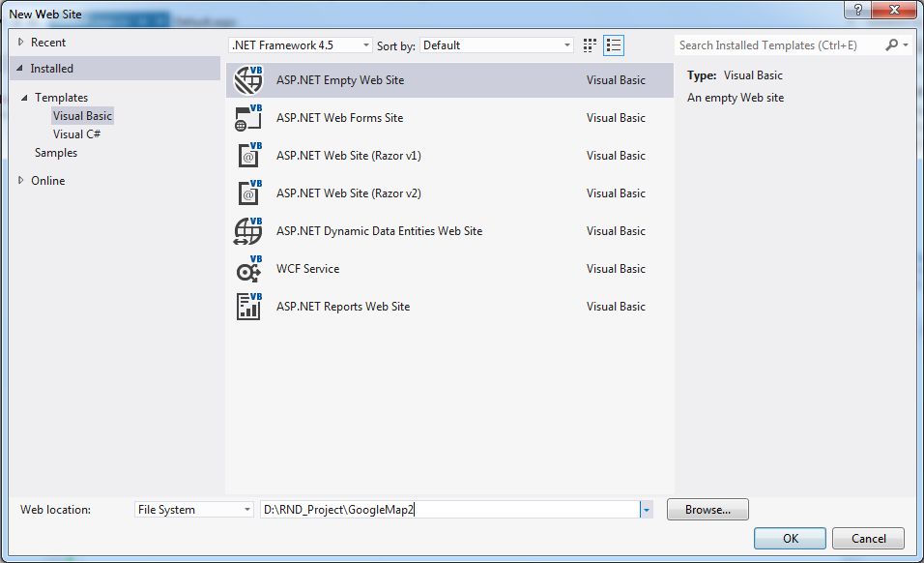The image size is (924, 563).
Task: Select the Templates node label
Action: pyautogui.click(x=61, y=98)
